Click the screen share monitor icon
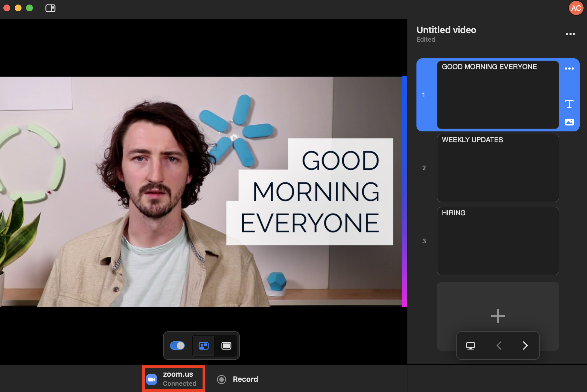The image size is (587, 392). pos(471,346)
